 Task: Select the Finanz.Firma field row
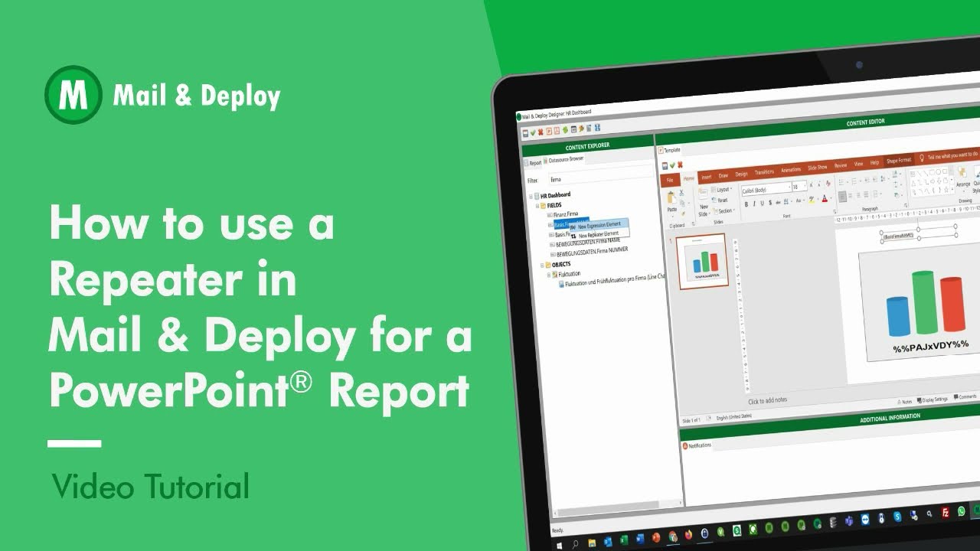[563, 215]
